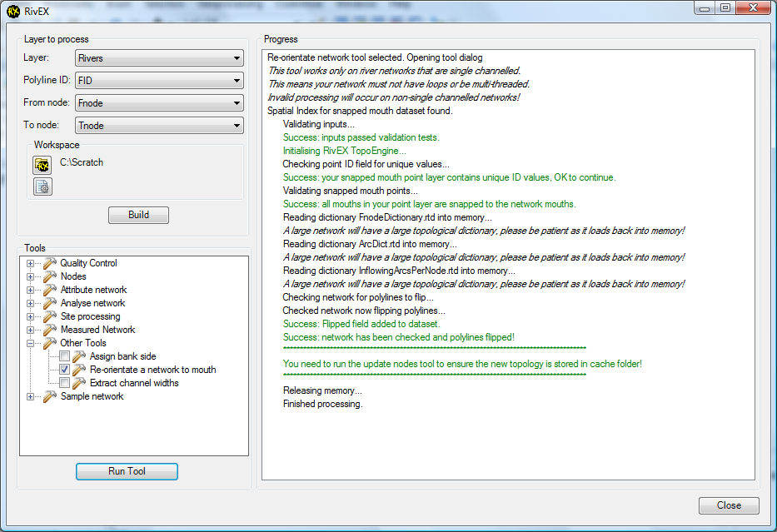This screenshot has width=777, height=532.
Task: Click the hammer icon beside Site processing
Action: [50, 316]
